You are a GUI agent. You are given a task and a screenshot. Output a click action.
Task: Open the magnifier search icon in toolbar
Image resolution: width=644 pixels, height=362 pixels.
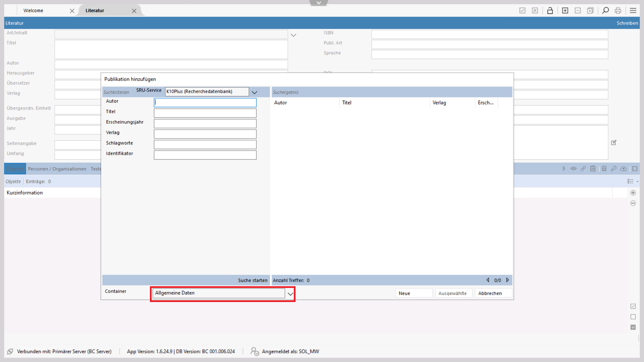(x=605, y=11)
